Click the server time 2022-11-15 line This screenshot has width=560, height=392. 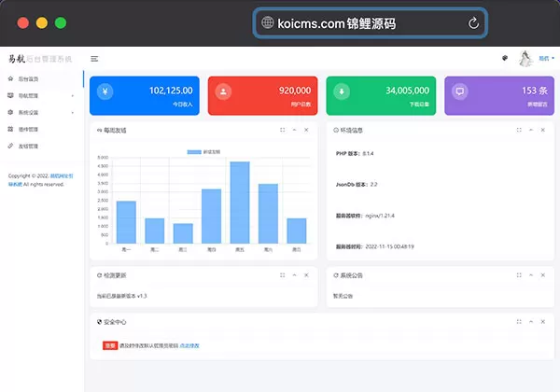[x=374, y=246]
